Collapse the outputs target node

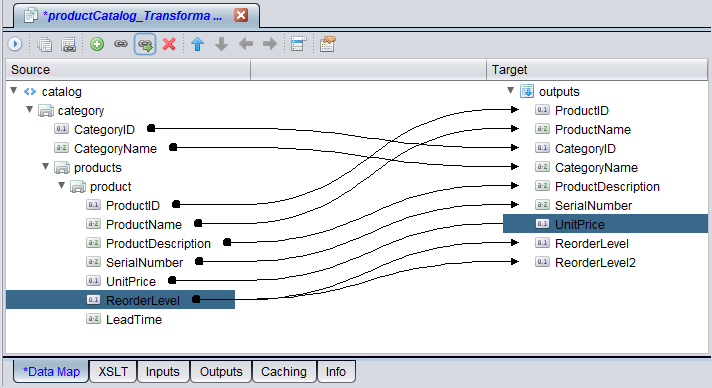click(x=511, y=90)
